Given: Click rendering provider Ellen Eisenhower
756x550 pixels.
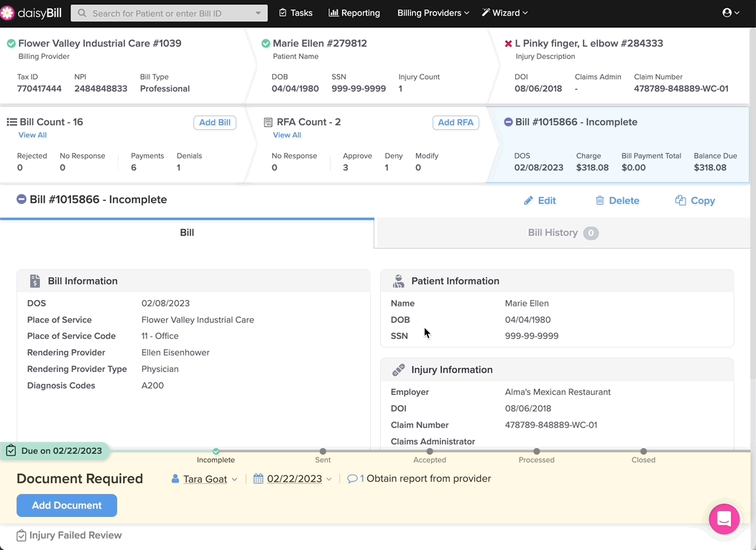Looking at the screenshot, I should (x=175, y=353).
